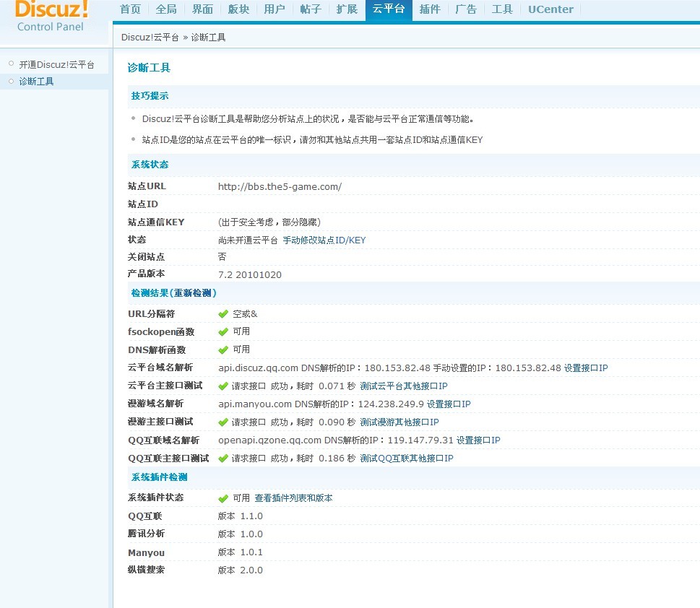Image resolution: width=700 pixels, height=608 pixels.
Task: Click Discuz!云平台 in the breadcrumb
Action: pyautogui.click(x=150, y=38)
